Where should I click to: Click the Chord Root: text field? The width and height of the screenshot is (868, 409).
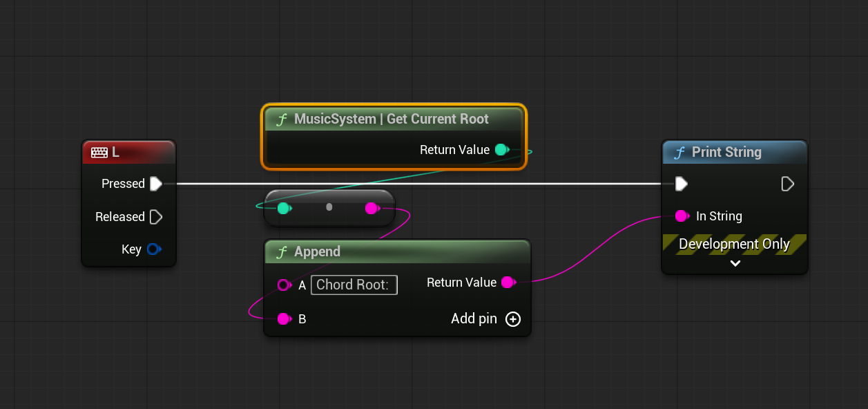(354, 285)
